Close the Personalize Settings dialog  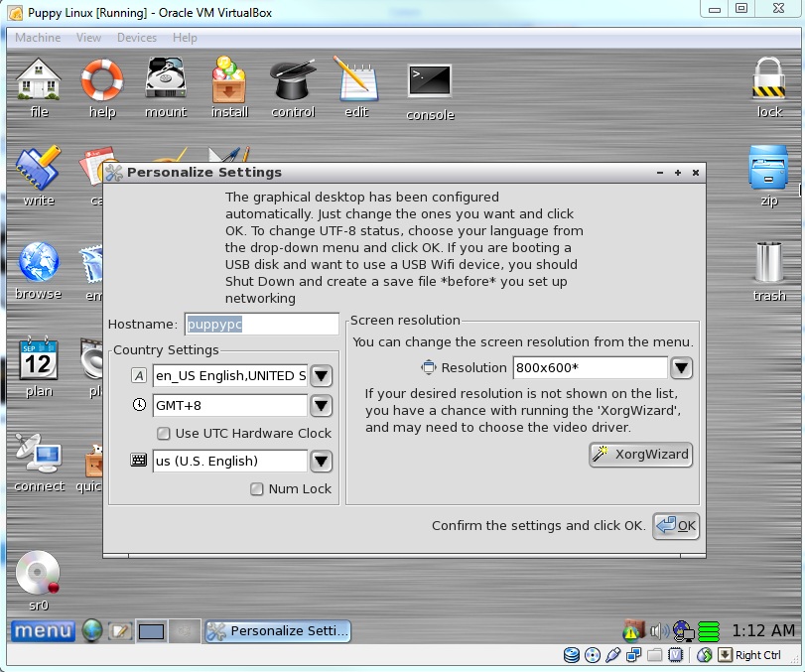pos(696,173)
